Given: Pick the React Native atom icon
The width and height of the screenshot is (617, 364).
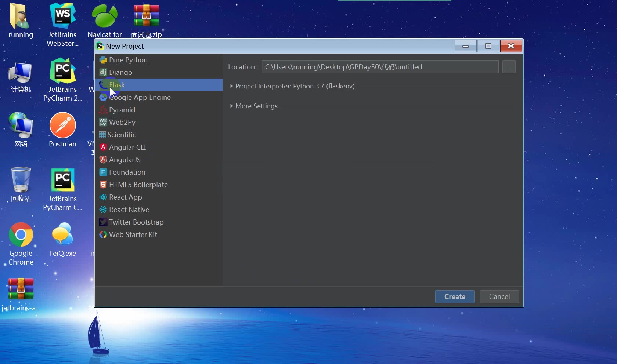Looking at the screenshot, I should pyautogui.click(x=103, y=210).
